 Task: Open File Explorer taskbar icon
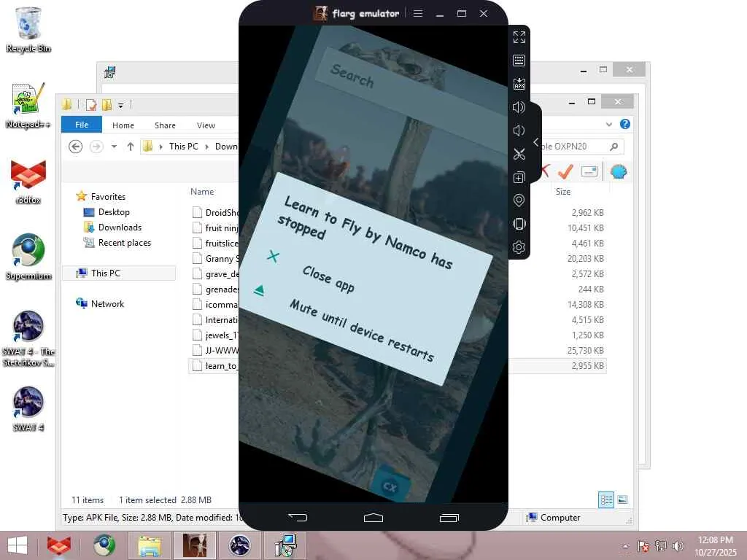150,545
